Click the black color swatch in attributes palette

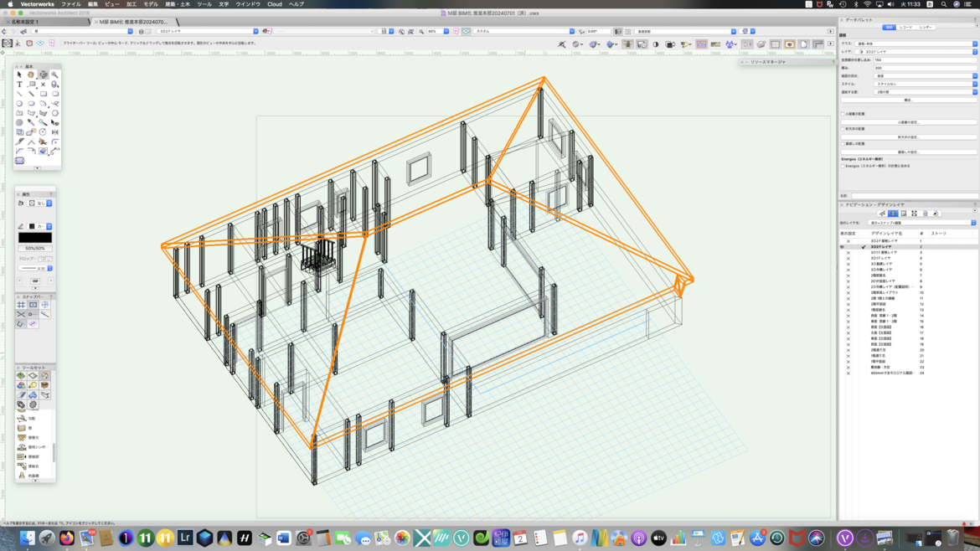tap(34, 238)
